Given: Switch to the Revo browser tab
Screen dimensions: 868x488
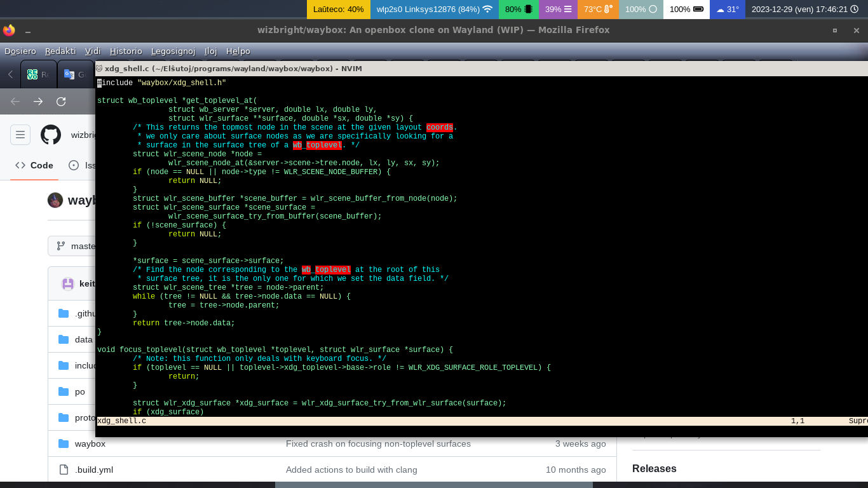Looking at the screenshot, I should pos(38,74).
